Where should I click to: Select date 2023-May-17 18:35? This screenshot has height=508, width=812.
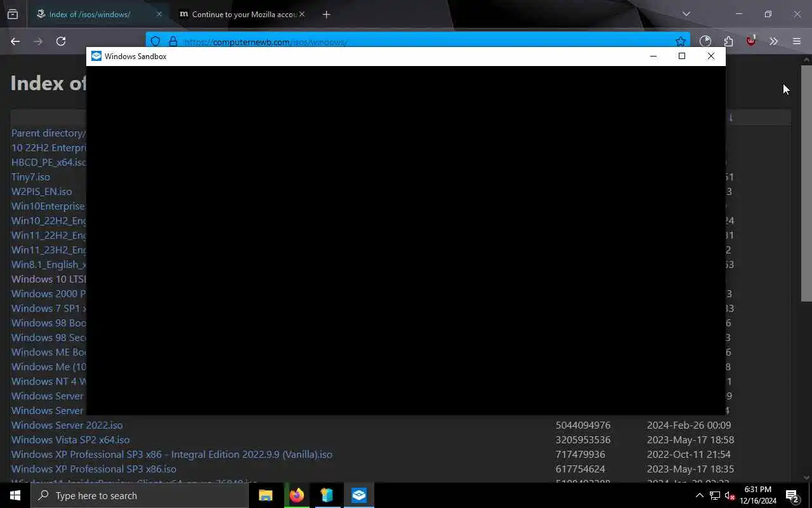point(690,469)
